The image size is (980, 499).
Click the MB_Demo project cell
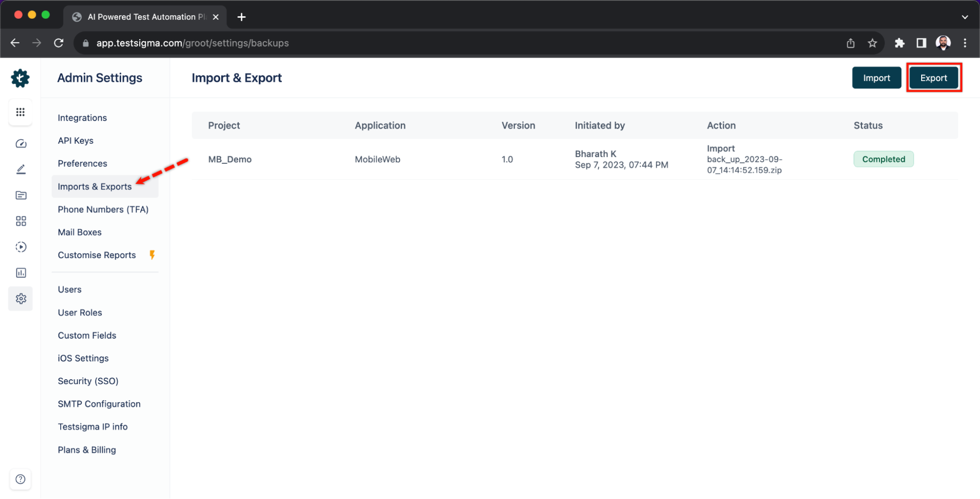(230, 159)
